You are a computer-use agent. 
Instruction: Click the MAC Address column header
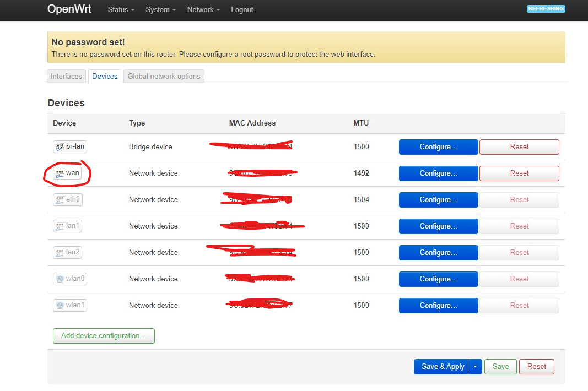tap(252, 123)
